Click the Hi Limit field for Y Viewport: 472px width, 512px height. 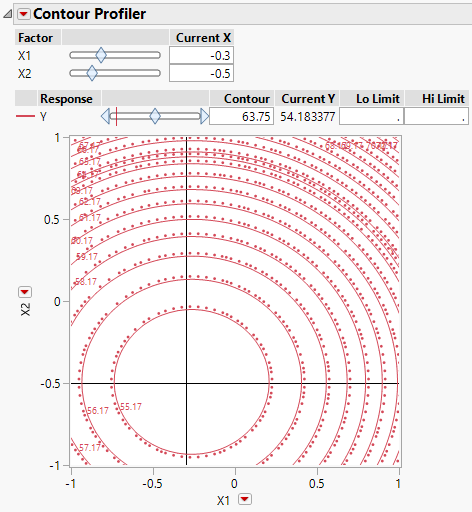[436, 116]
